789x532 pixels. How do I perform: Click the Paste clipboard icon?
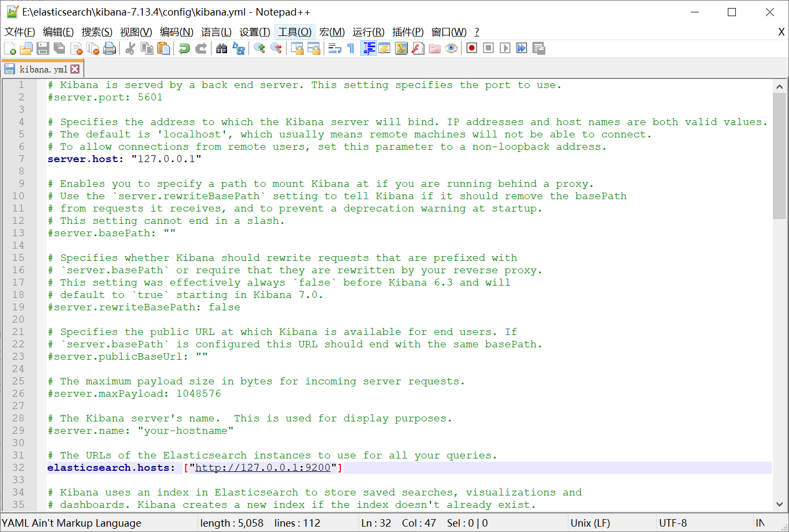pos(163,48)
